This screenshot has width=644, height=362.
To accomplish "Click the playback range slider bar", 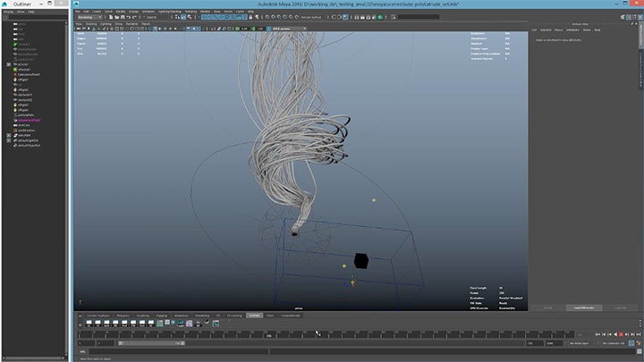I will (151, 343).
